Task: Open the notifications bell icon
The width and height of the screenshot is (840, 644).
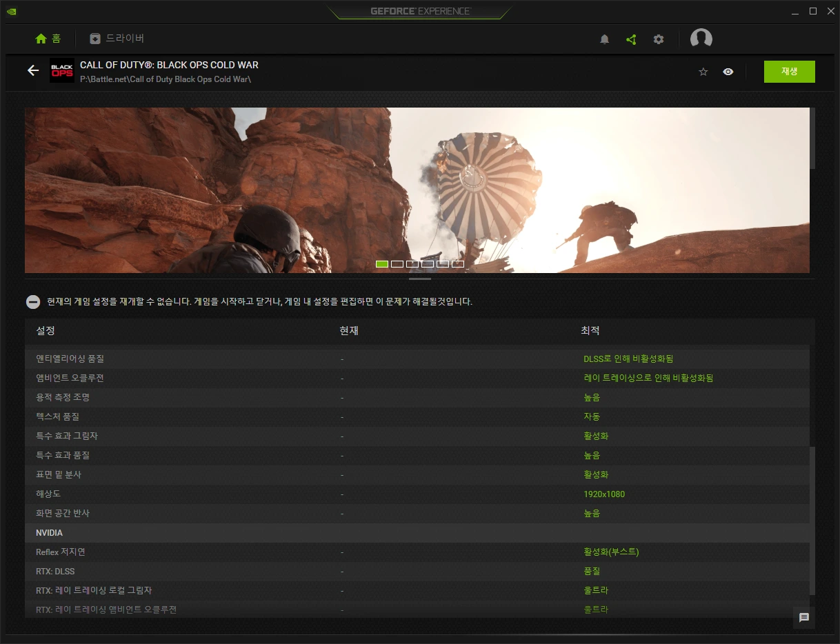Action: [605, 39]
